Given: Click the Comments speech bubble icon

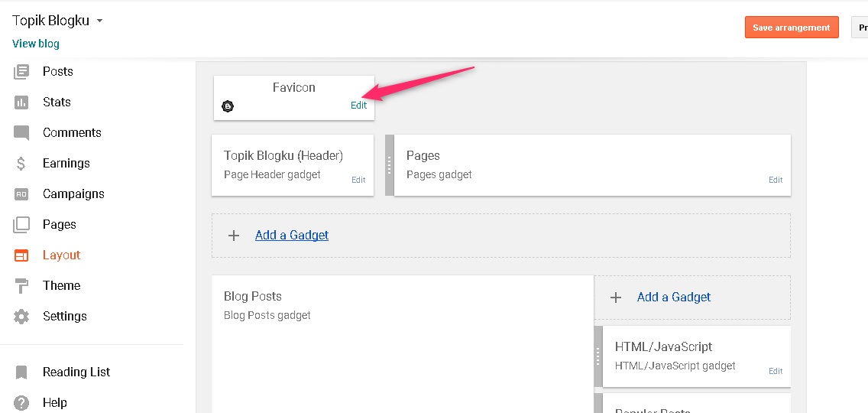Looking at the screenshot, I should (21, 133).
